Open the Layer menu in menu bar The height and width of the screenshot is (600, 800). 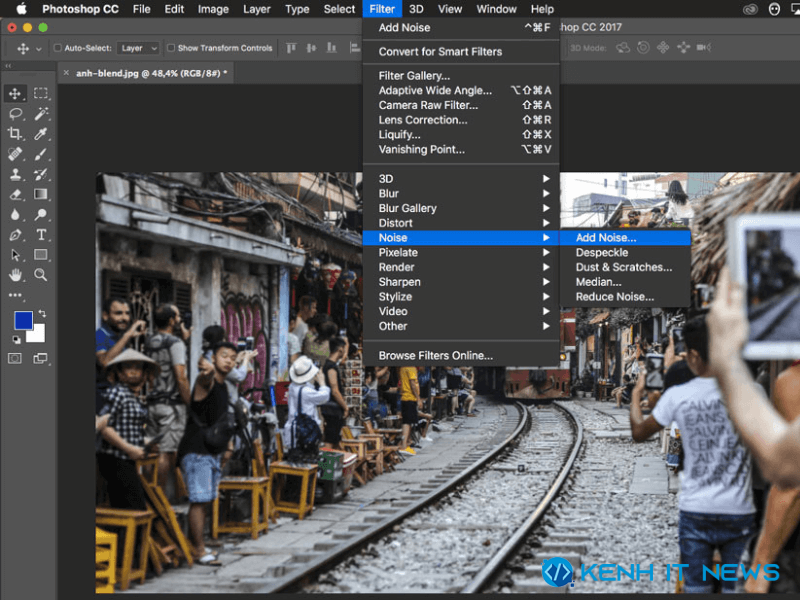click(257, 9)
